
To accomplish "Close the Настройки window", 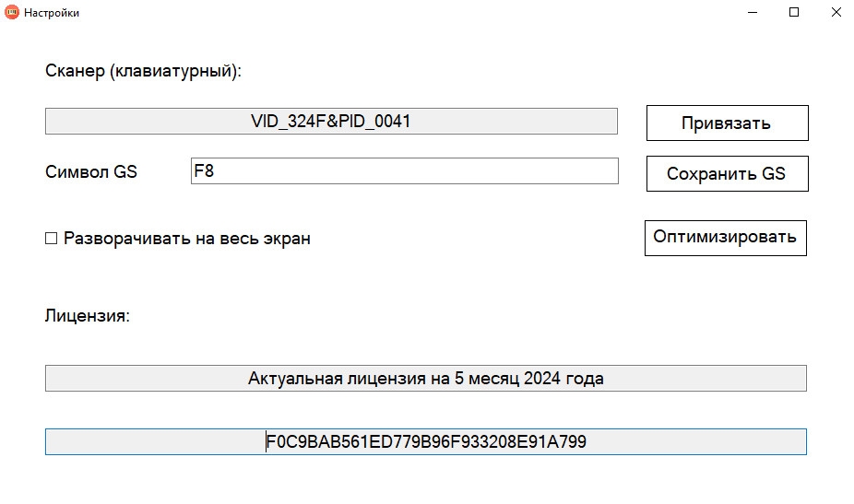I will pos(835,13).
